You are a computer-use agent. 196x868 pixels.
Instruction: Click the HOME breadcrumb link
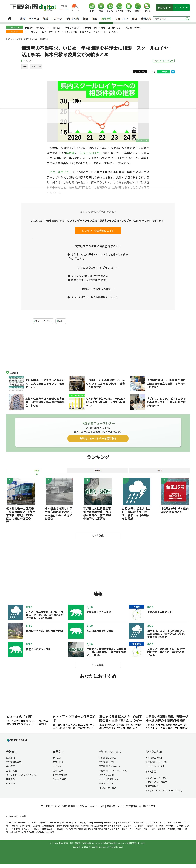[9, 39]
